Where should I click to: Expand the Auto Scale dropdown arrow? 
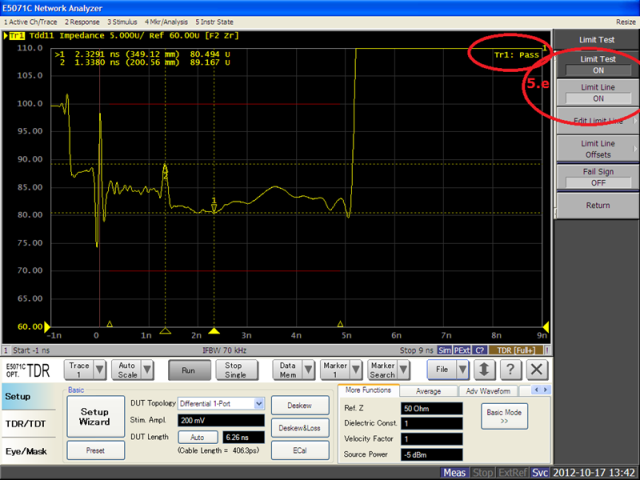149,369
